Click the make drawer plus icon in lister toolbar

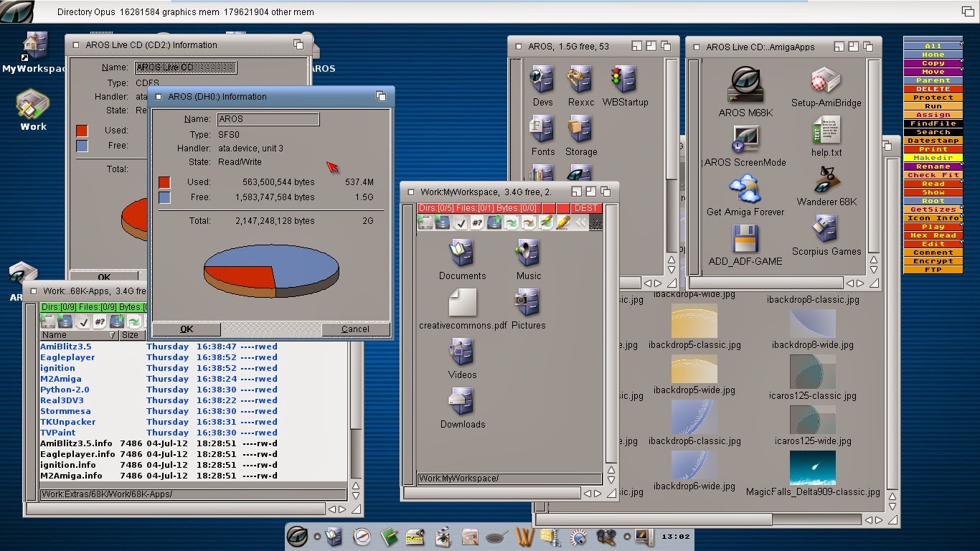(495, 223)
